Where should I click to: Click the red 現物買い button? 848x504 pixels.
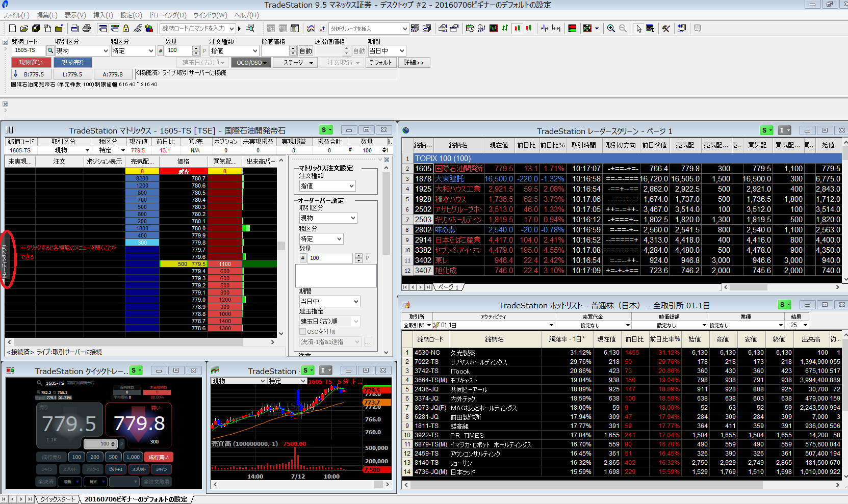tap(31, 63)
